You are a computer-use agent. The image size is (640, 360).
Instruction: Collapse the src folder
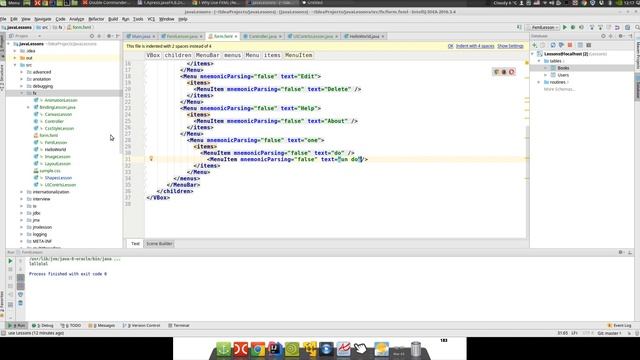[x=16, y=65]
